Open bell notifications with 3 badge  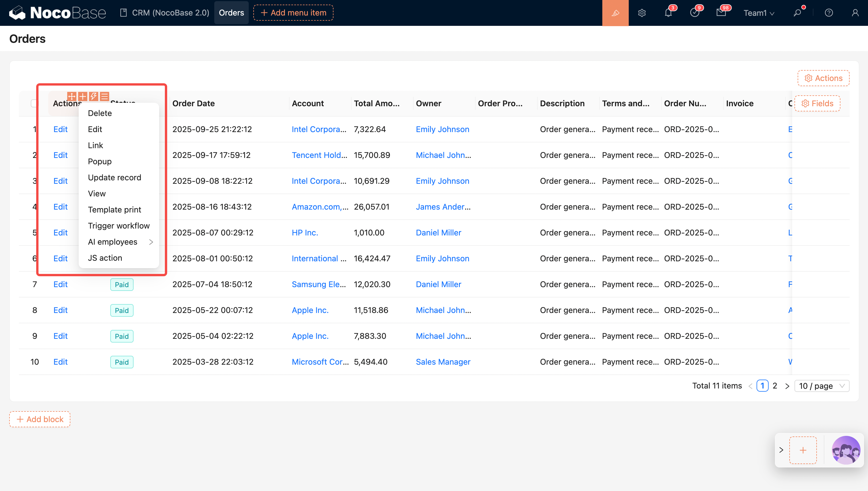pyautogui.click(x=668, y=13)
